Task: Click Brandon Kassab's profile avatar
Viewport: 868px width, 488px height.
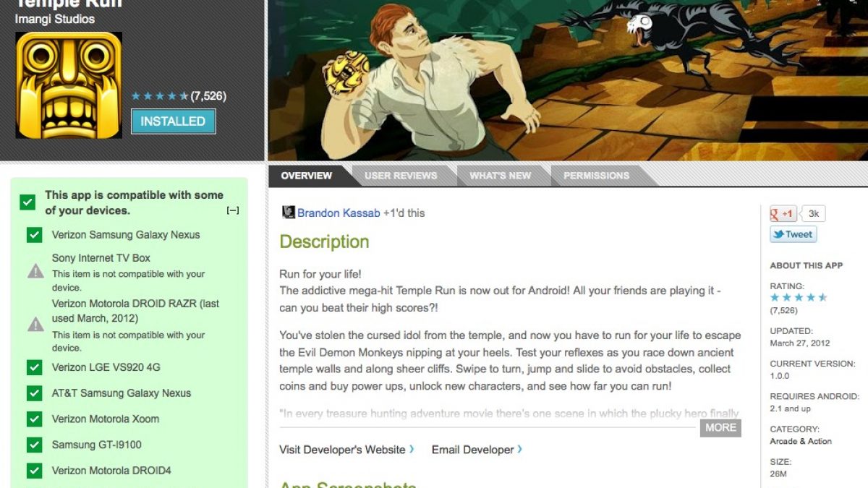Action: (x=289, y=213)
